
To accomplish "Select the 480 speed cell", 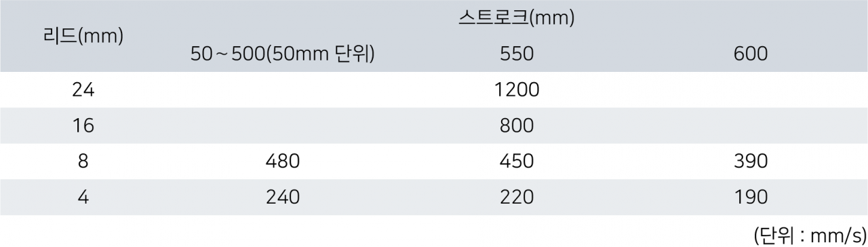I will coord(283,161).
